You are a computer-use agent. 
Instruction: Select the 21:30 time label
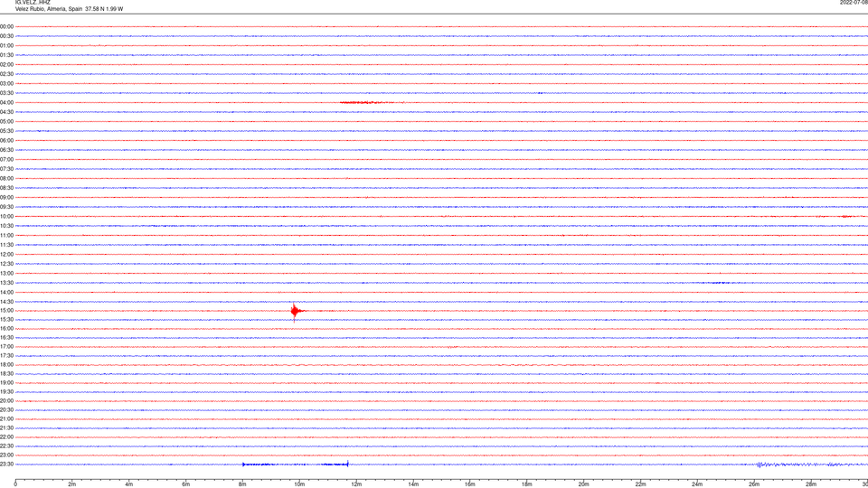(x=6, y=427)
